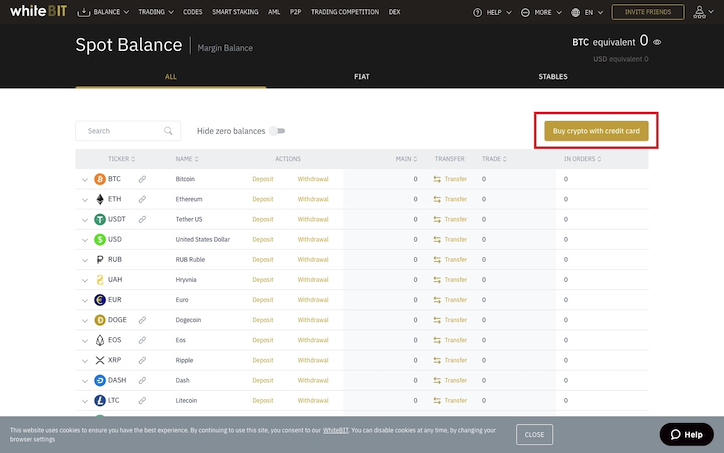Click the search magnifier icon
This screenshot has width=724, height=453.
[168, 131]
